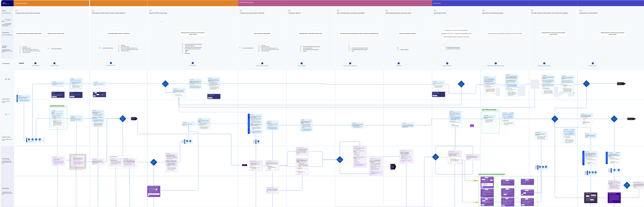644x207 pixels.
Task: Click the 'Customer Needs' row label
Action: click(5, 33)
